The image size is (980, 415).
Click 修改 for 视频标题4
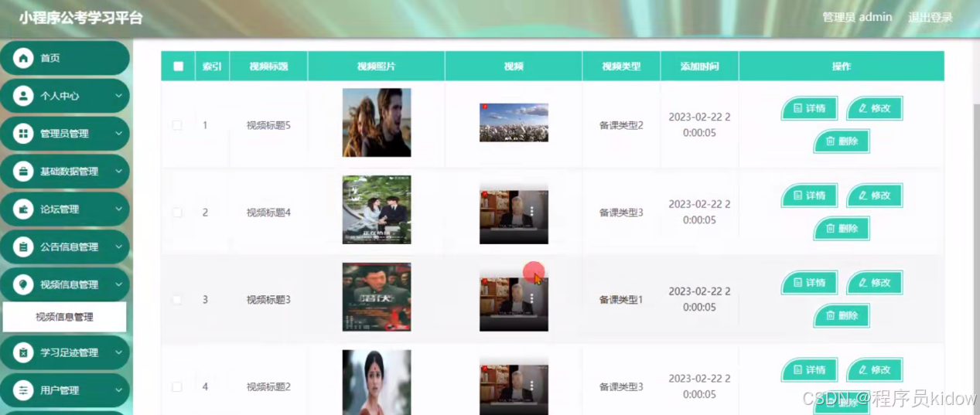[x=874, y=196]
